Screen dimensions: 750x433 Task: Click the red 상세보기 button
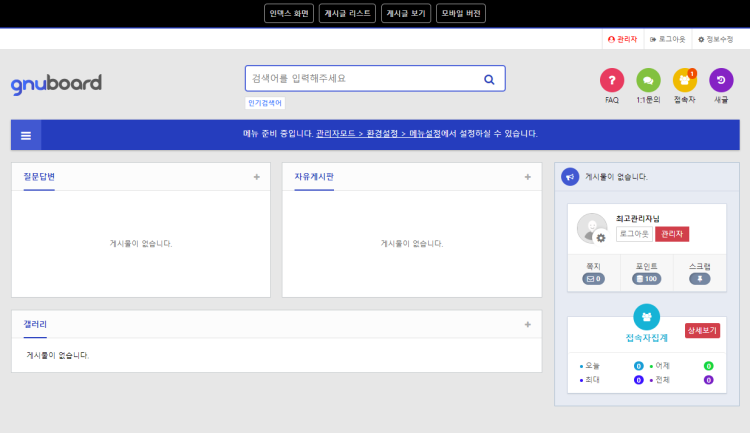click(702, 330)
